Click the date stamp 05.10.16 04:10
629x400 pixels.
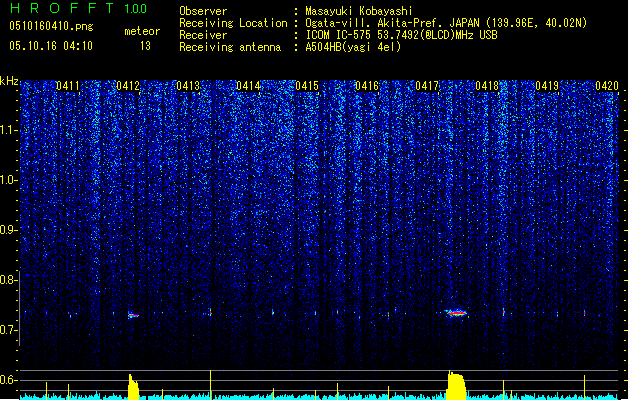click(x=51, y=46)
